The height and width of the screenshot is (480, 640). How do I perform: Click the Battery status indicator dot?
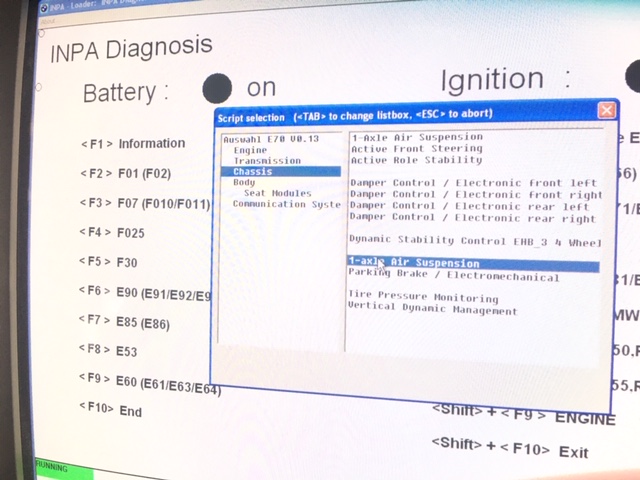[x=217, y=88]
